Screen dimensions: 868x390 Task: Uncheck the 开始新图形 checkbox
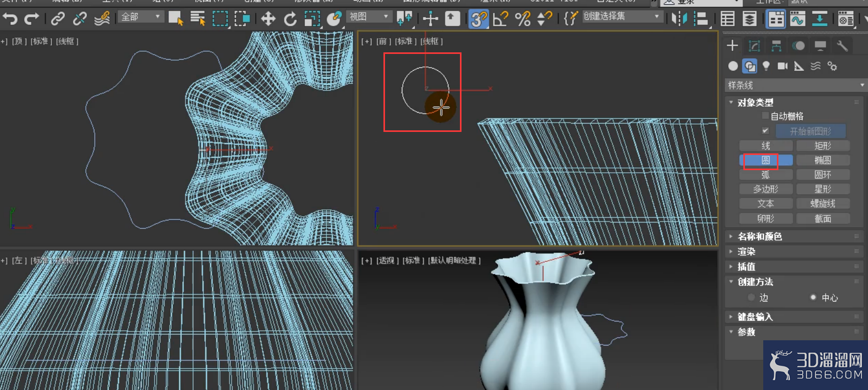coord(765,131)
